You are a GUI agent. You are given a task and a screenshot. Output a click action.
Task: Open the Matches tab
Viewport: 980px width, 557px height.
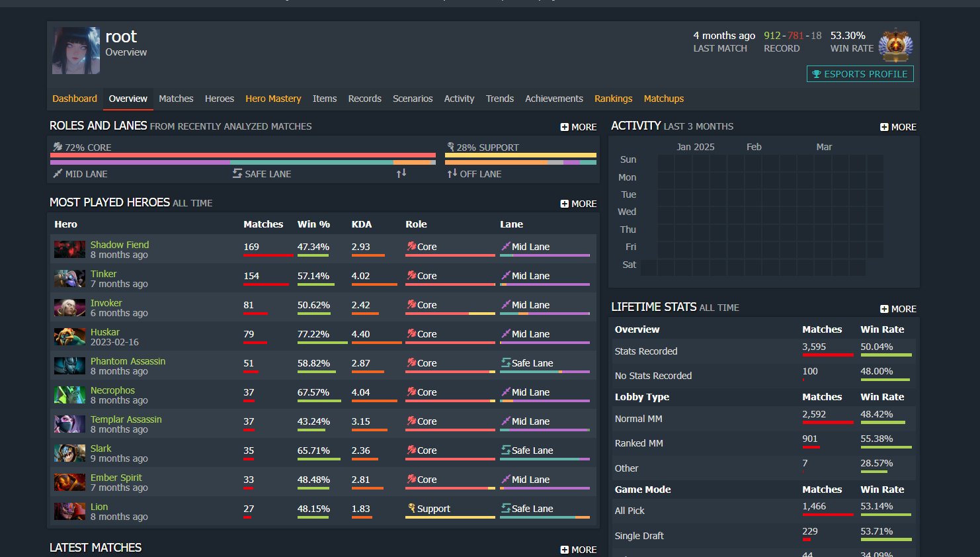[x=176, y=99]
